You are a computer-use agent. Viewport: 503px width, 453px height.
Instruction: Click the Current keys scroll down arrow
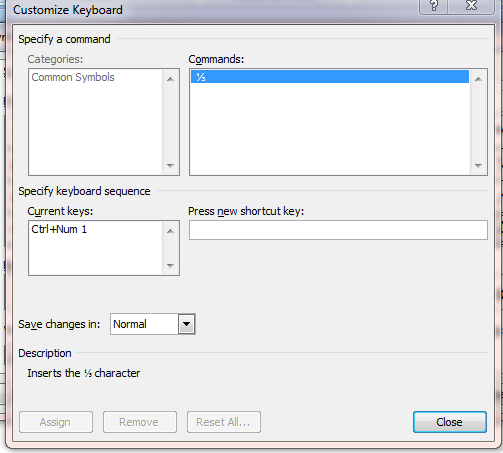[170, 266]
